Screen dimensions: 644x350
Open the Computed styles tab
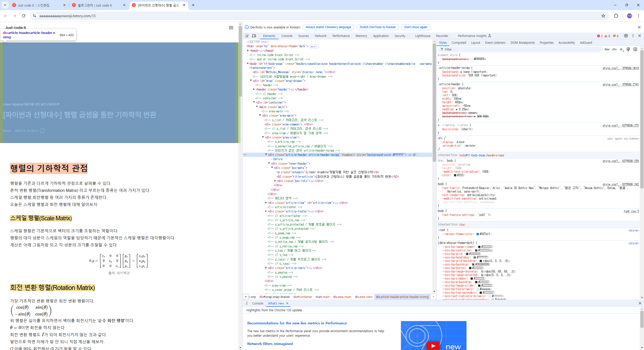(459, 42)
